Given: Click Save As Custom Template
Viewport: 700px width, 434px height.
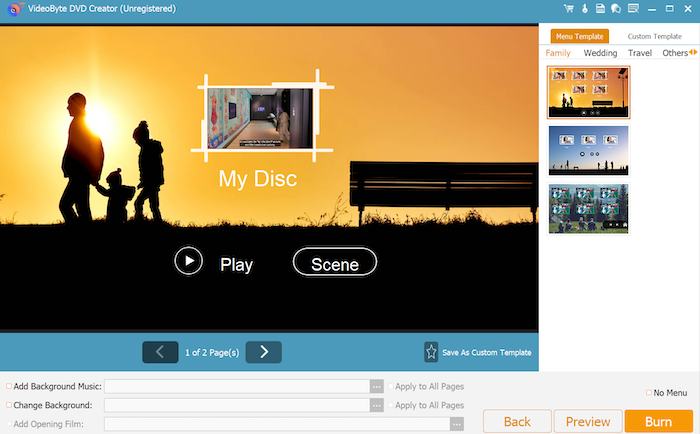Looking at the screenshot, I should (x=487, y=352).
